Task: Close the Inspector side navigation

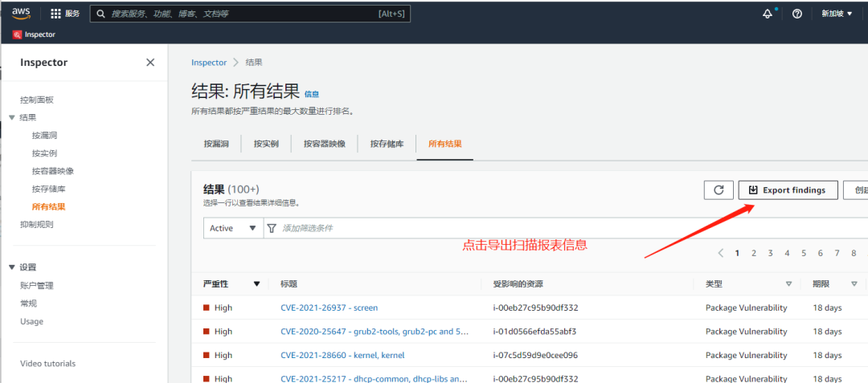Action: point(150,63)
